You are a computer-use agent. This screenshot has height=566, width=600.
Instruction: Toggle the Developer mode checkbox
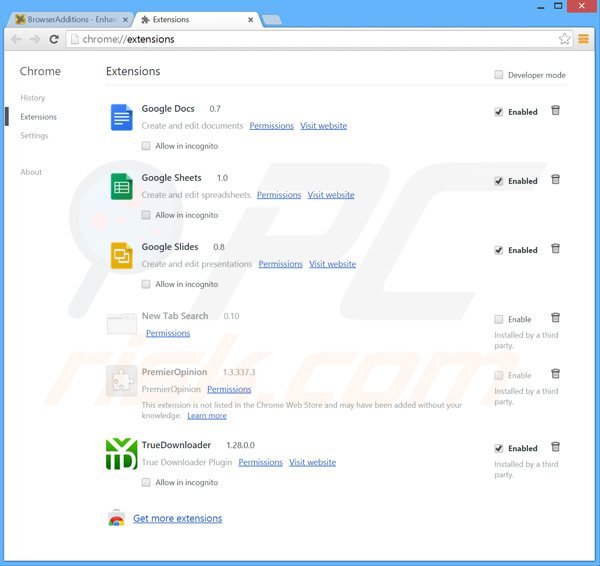(499, 75)
